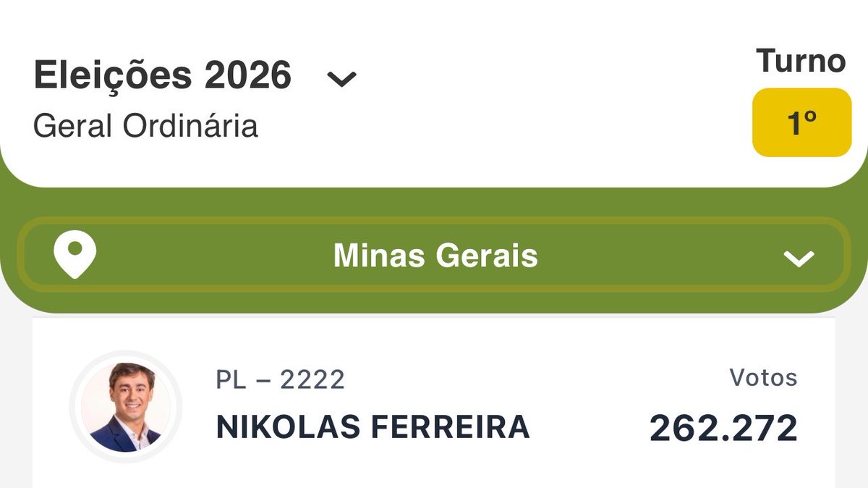Click the Geral Ordinária subtitle
The height and width of the screenshot is (488, 868).
coord(145,126)
